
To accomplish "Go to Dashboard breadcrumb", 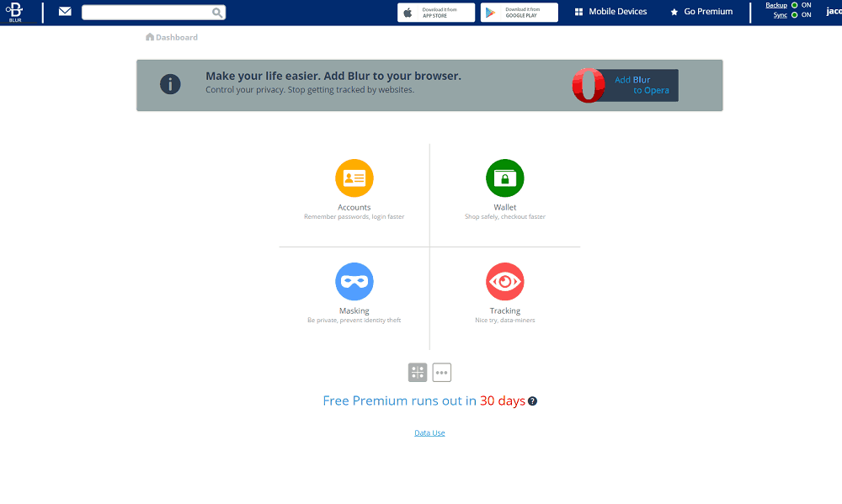I will (x=172, y=37).
